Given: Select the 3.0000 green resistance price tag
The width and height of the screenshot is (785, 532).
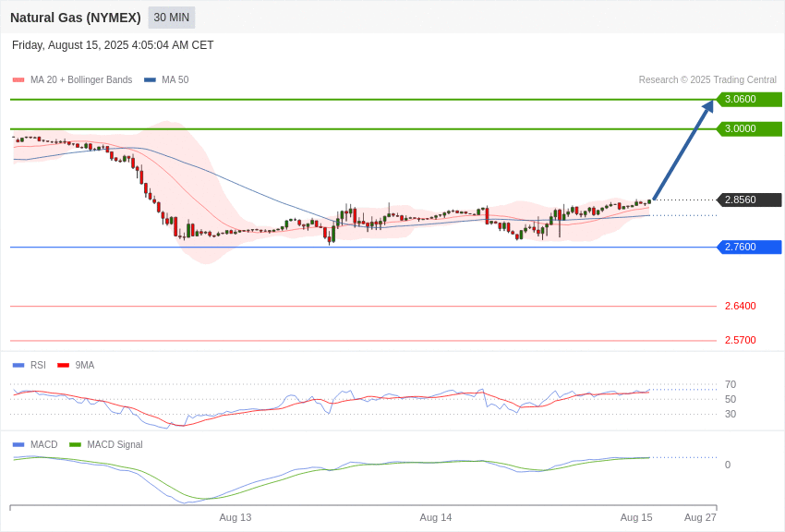Looking at the screenshot, I should click(749, 128).
